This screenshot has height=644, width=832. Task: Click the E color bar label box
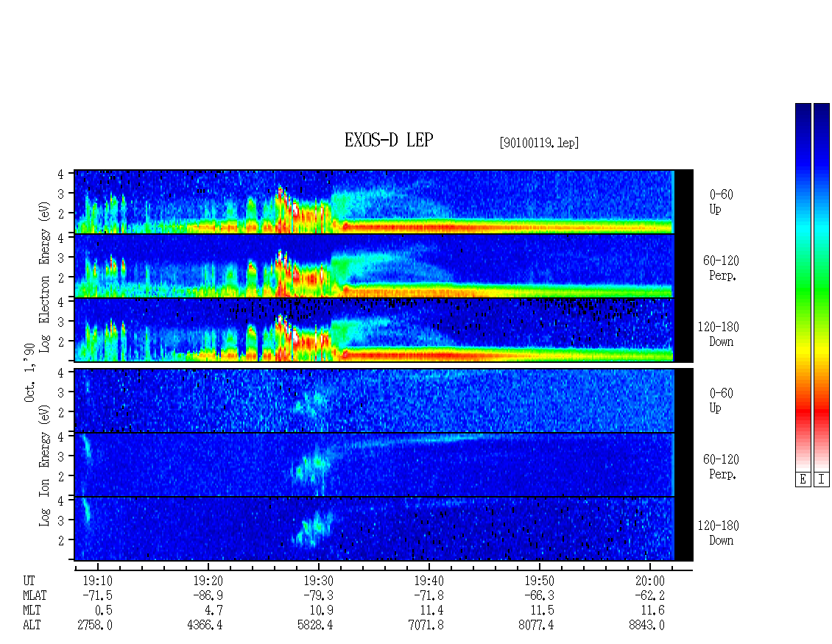(x=803, y=480)
